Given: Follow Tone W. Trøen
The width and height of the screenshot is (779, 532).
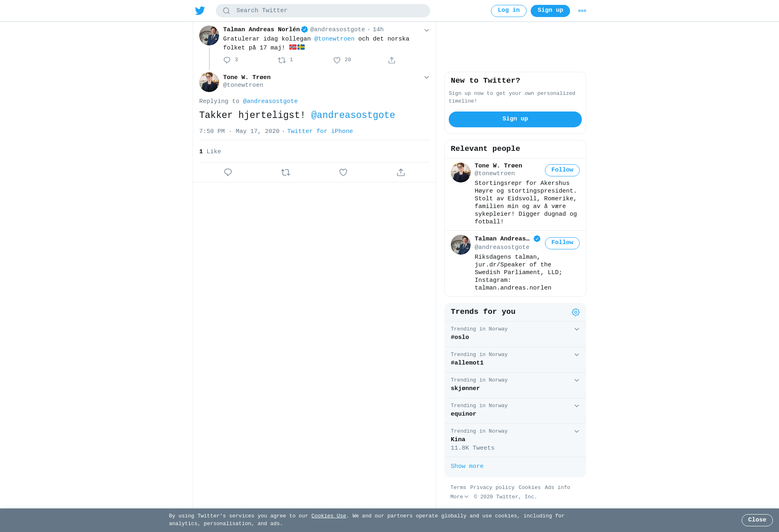Looking at the screenshot, I should [x=562, y=170].
